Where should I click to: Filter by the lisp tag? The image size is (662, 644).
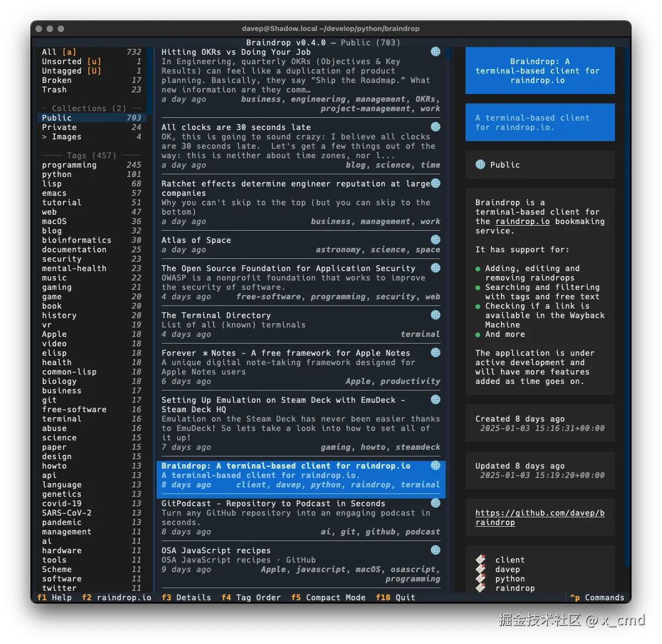pos(92,184)
